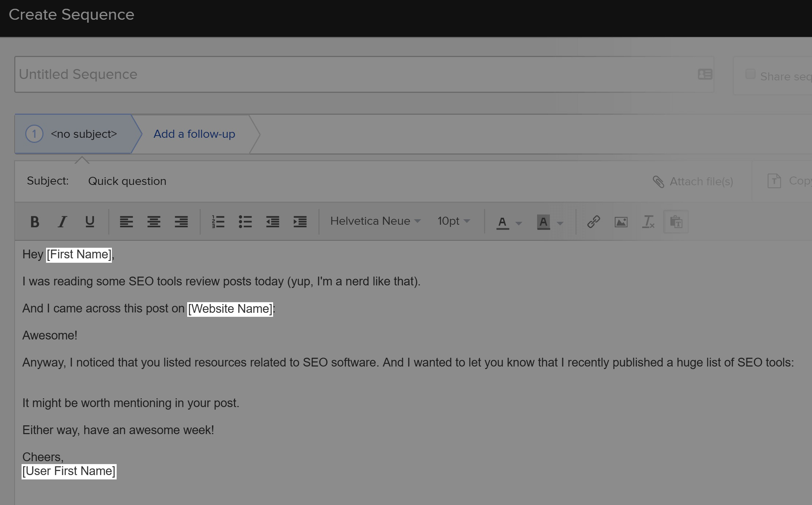Click the Untitled Sequence name field
The height and width of the screenshot is (505, 812).
[x=364, y=75]
